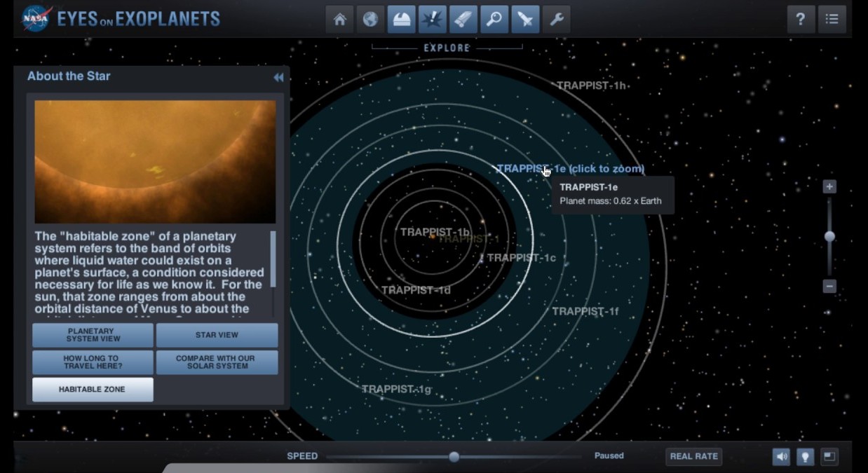Click the star image thumbnail
Image resolution: width=868 pixels, height=473 pixels.
[155, 162]
